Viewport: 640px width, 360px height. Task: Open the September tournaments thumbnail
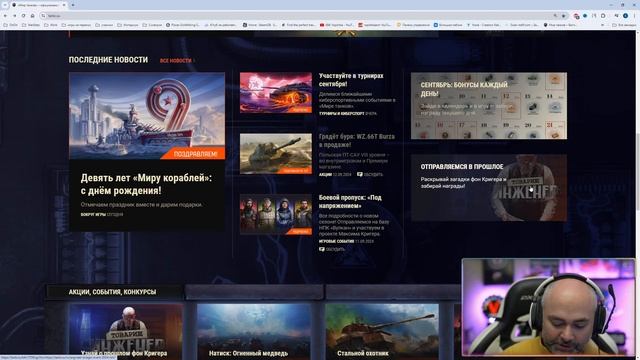pos(276,93)
